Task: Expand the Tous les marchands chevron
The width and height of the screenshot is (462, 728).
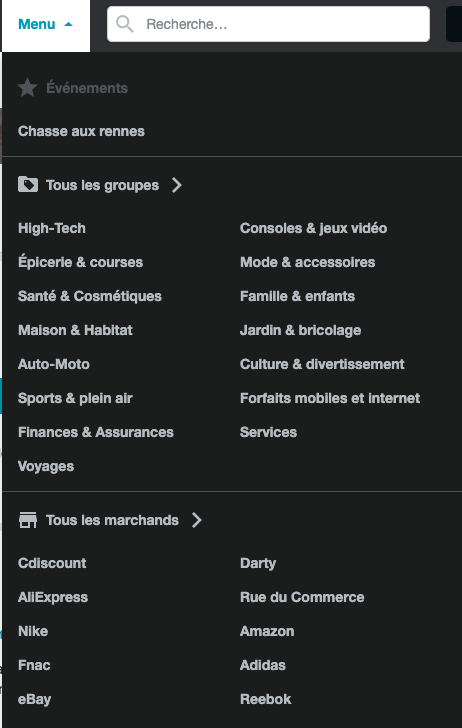Action: pos(197,520)
